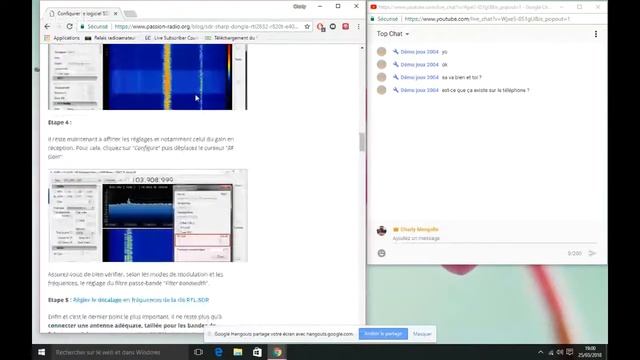Show hidden system tray icons

click(540, 352)
